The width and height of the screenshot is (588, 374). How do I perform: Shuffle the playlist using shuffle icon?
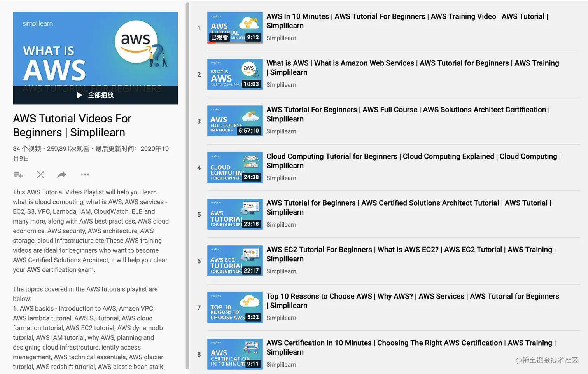(40, 175)
